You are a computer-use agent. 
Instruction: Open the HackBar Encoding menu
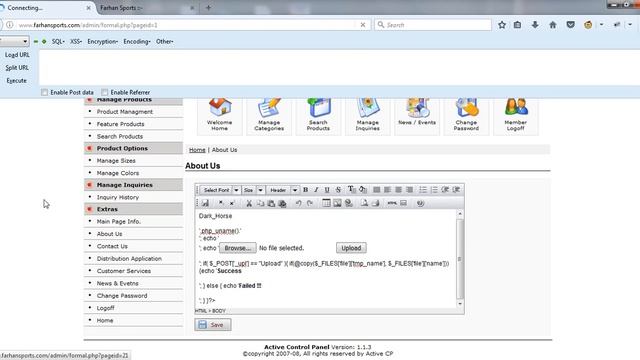tap(137, 41)
